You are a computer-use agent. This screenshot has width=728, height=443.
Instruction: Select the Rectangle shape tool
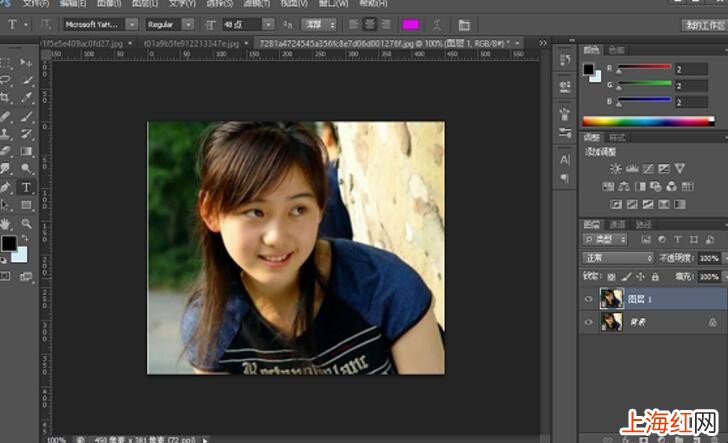tap(26, 205)
